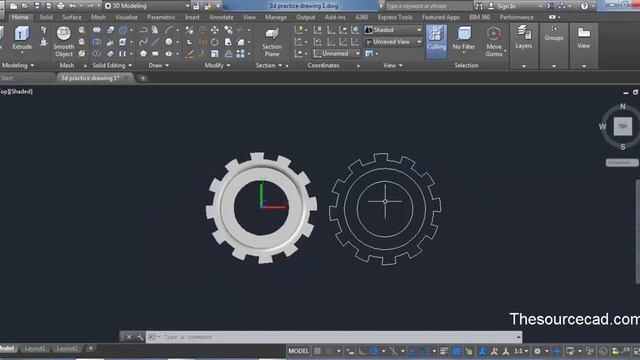Select the Extrude tool
The height and width of the screenshot is (360, 640).
22,38
